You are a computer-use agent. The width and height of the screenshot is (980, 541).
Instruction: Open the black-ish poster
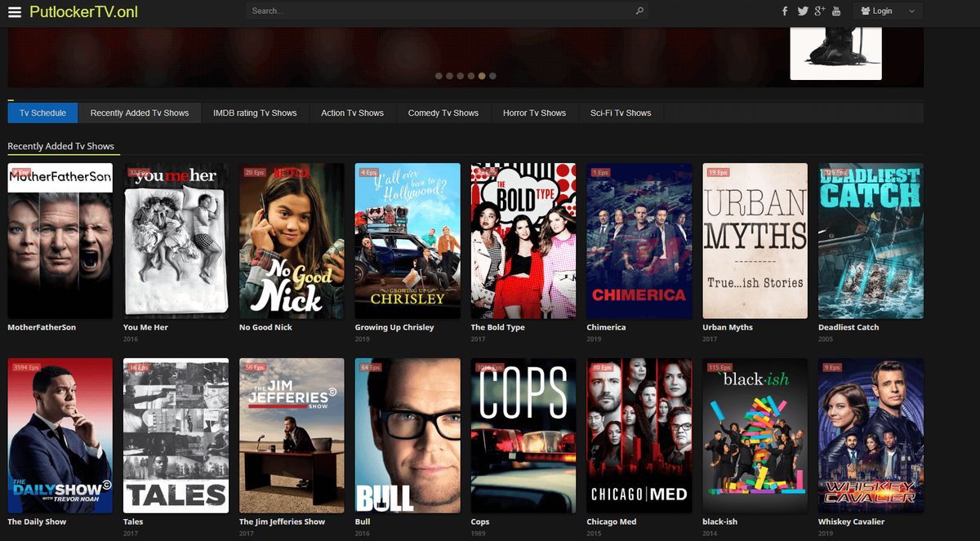tap(755, 436)
